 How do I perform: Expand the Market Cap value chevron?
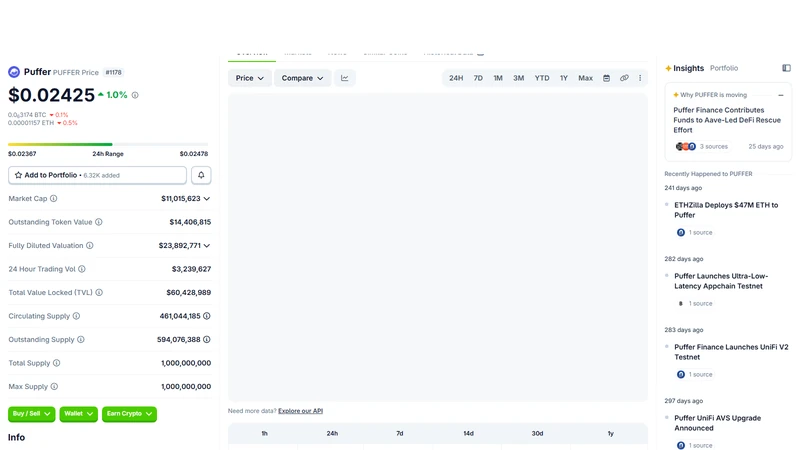tap(207, 198)
